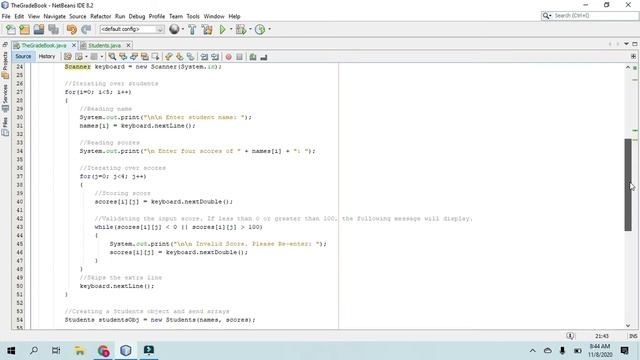Image resolution: width=640 pixels, height=360 pixels.
Task: Click the Undo arrow icon
Action: coord(72,29)
